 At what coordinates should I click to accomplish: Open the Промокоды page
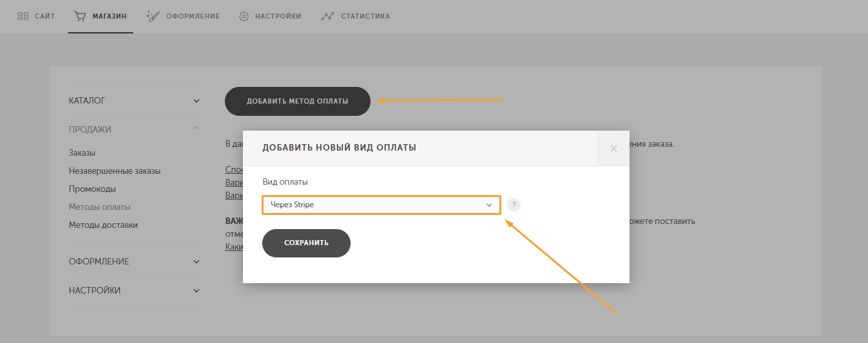(92, 189)
